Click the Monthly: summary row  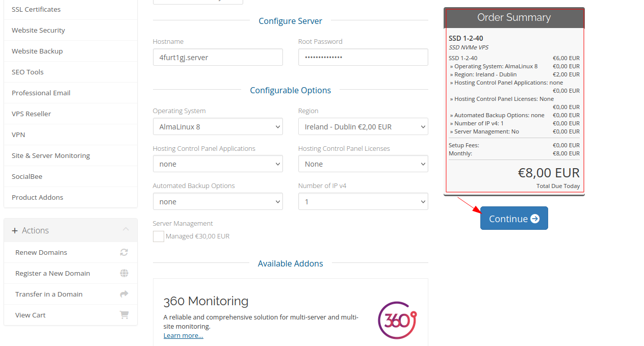[x=514, y=153]
